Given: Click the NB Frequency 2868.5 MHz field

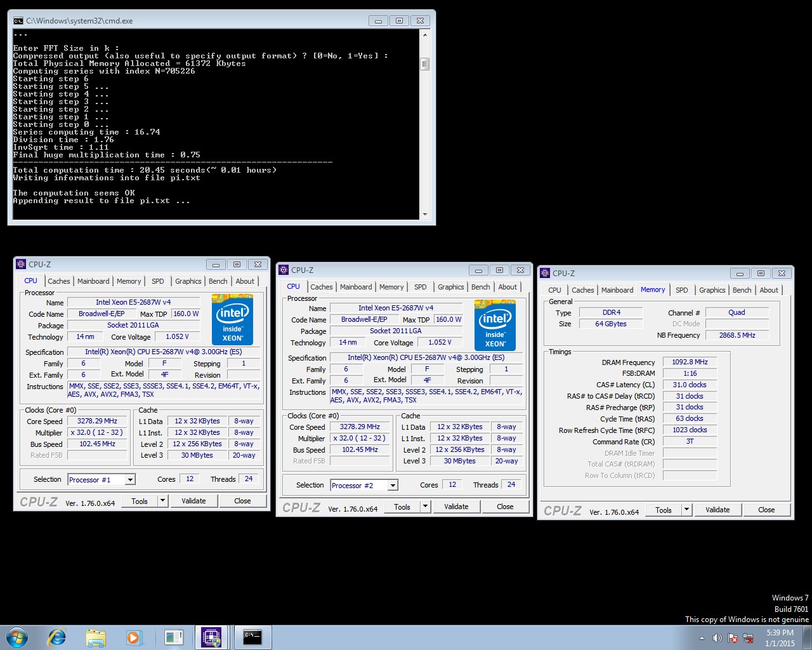Looking at the screenshot, I should point(737,335).
